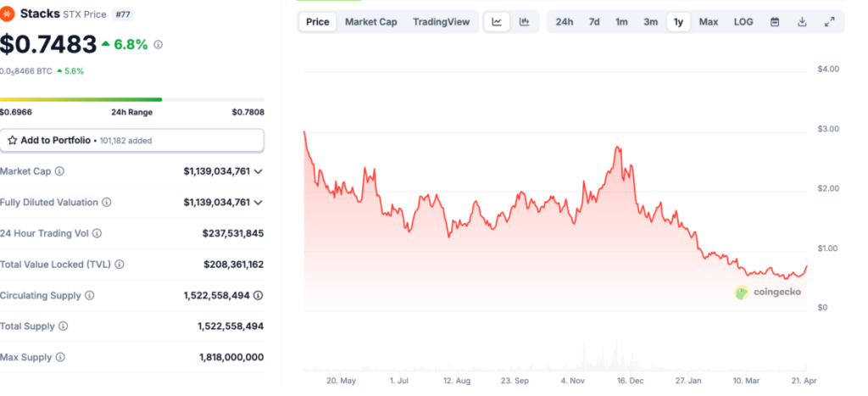The image size is (868, 396).
Task: Download chart data icon
Action: click(x=802, y=22)
